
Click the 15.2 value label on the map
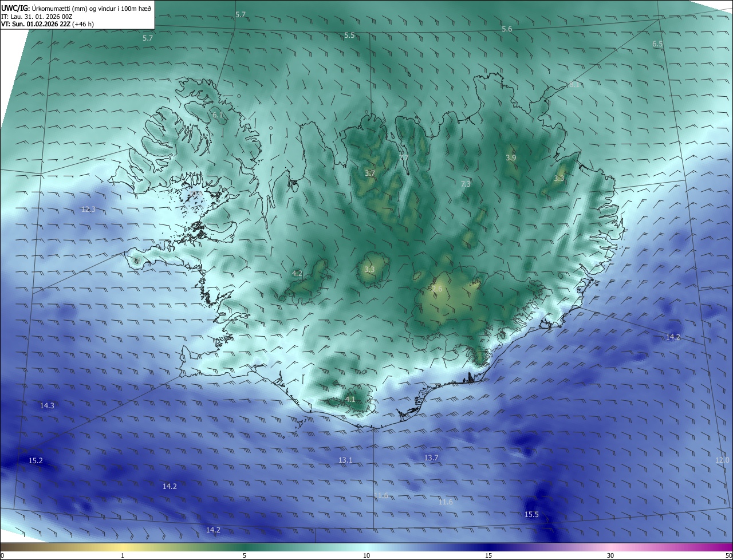tap(36, 460)
